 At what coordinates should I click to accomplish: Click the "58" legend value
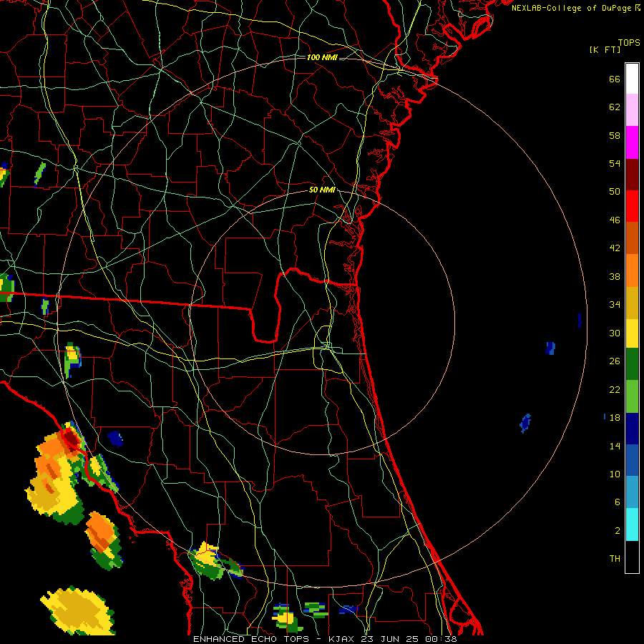(x=615, y=136)
